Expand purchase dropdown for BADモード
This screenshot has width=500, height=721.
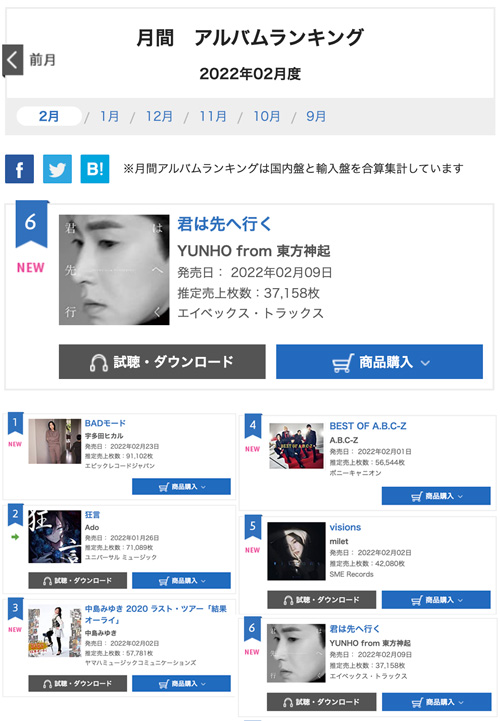click(181, 486)
